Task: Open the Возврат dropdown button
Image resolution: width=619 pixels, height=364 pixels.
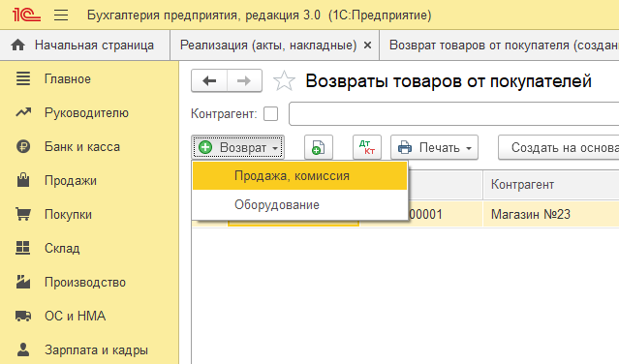Action: tap(237, 147)
